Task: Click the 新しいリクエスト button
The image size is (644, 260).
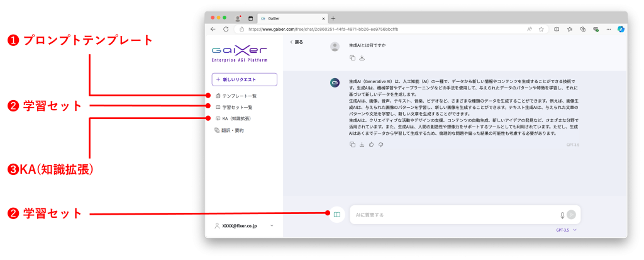Action: coord(245,79)
